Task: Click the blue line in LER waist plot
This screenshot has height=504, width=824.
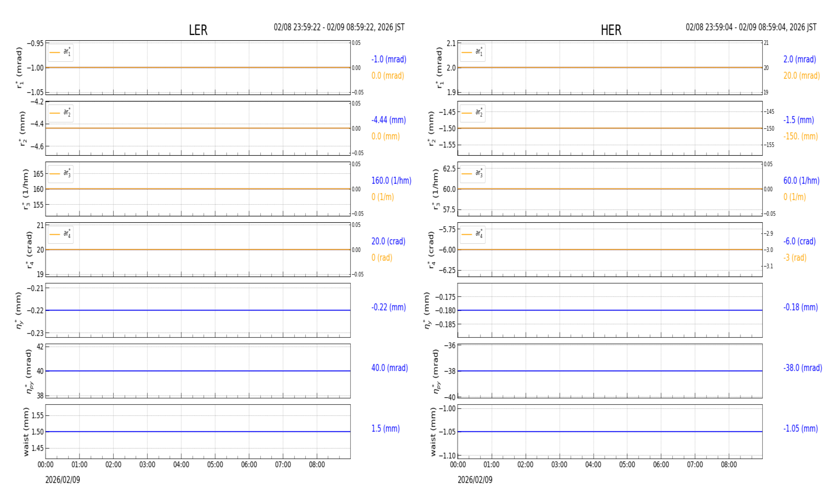Action: pyautogui.click(x=198, y=432)
